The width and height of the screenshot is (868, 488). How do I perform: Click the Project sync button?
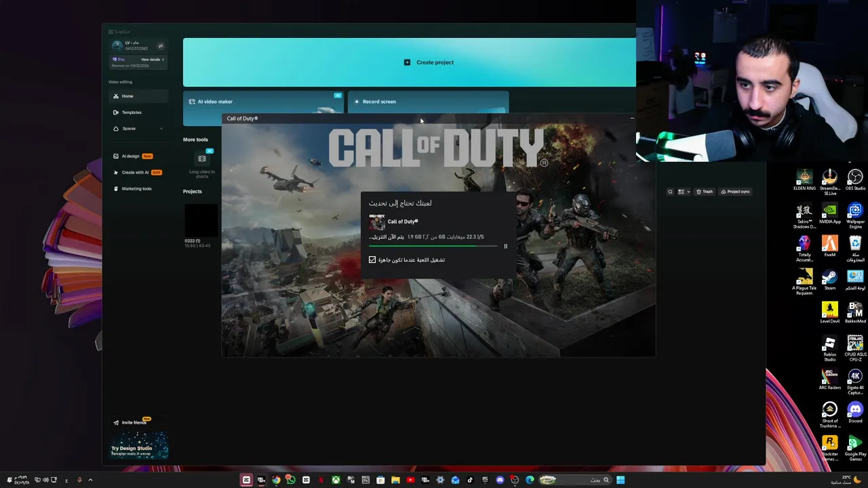point(735,192)
